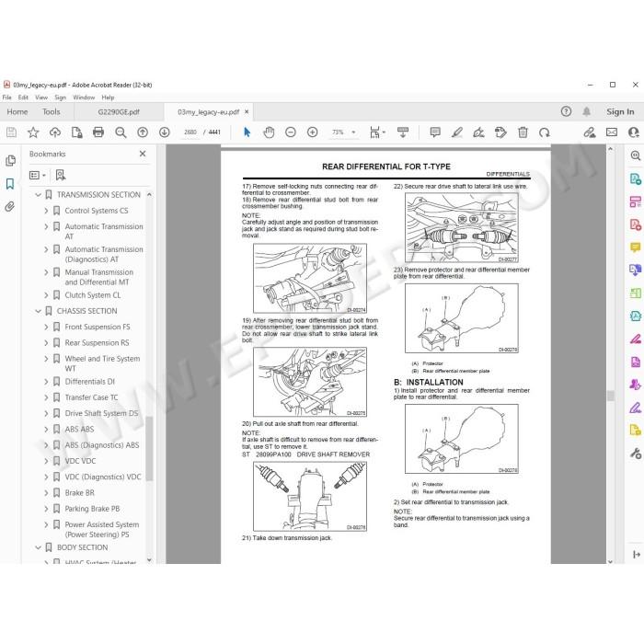Open bookmarks options dropdown menu
Image resolution: width=644 pixels, height=644 pixels.
[x=38, y=176]
